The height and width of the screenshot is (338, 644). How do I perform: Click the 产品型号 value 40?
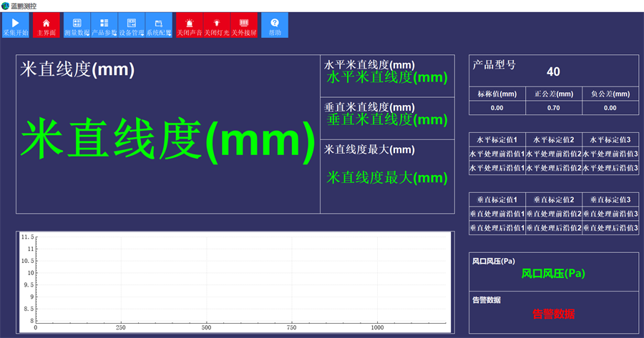click(553, 71)
